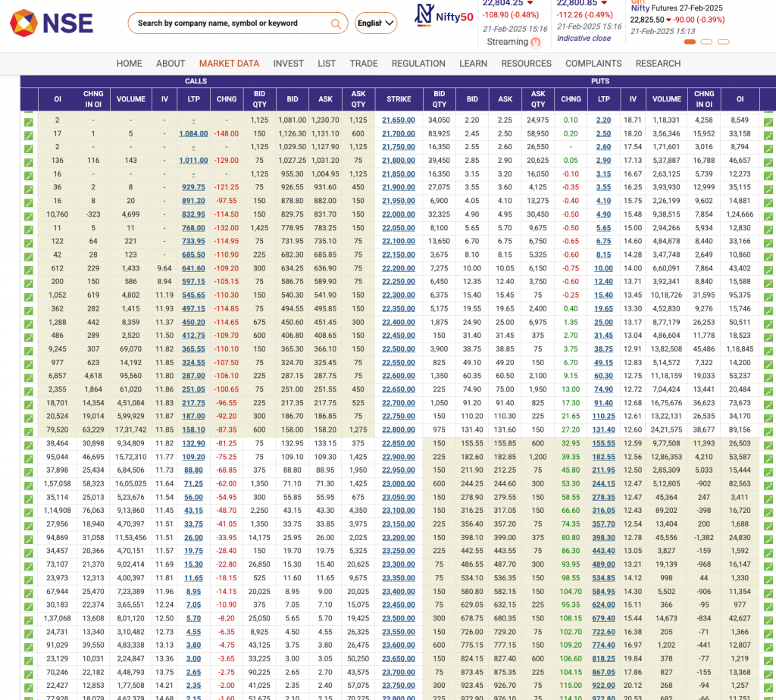Open calls chart icon for strike 23,300.00
The width and height of the screenshot is (776, 700).
tap(29, 567)
